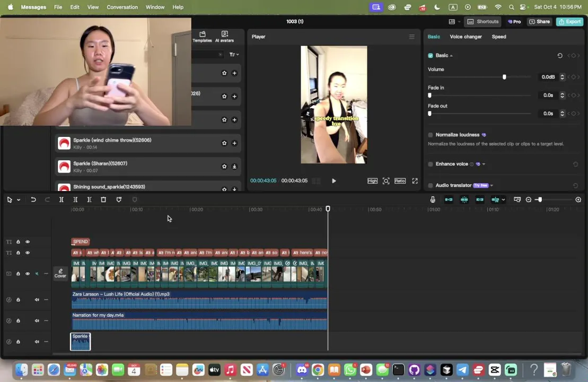The width and height of the screenshot is (588, 382).
Task: Select the pointer tool in timeline toolbar
Action: pos(10,199)
